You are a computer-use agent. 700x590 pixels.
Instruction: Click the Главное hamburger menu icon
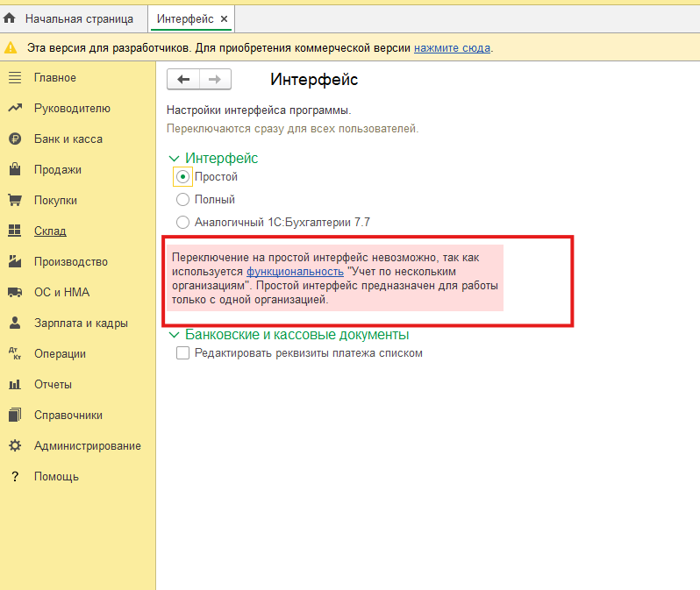pyautogui.click(x=14, y=78)
